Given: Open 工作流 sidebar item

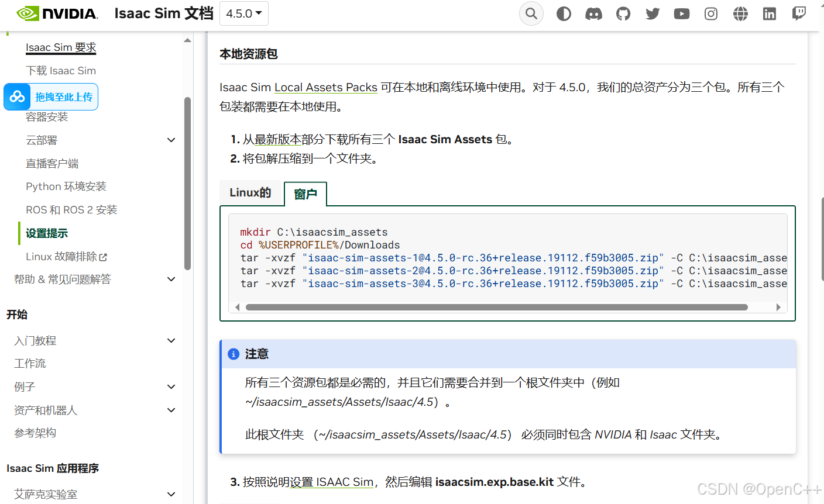Looking at the screenshot, I should [30, 364].
